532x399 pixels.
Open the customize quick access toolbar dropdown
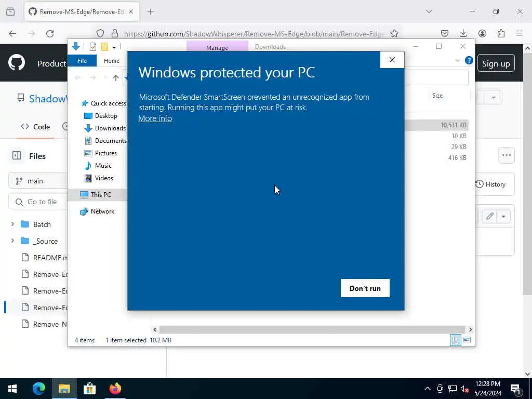coord(114,47)
